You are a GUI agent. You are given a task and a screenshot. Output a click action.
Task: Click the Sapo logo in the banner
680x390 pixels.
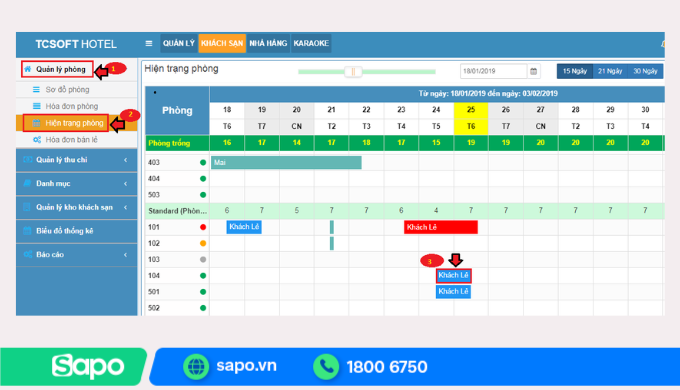click(88, 367)
